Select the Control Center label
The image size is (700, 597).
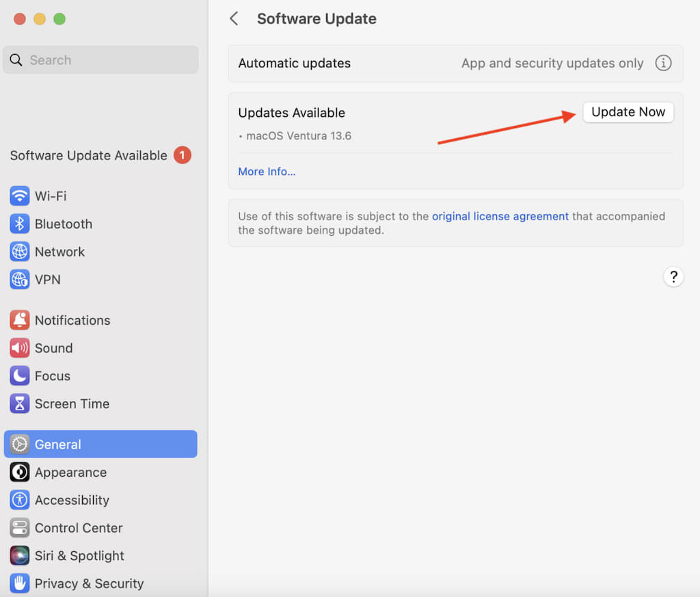point(79,528)
